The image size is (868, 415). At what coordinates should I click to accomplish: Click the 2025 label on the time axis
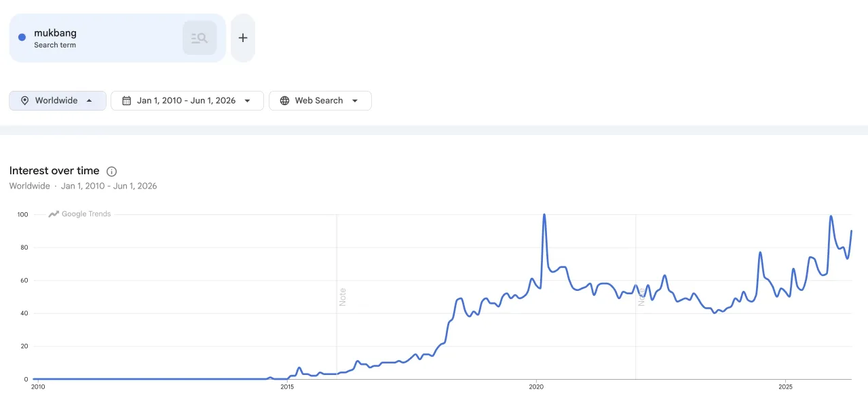[785, 387]
